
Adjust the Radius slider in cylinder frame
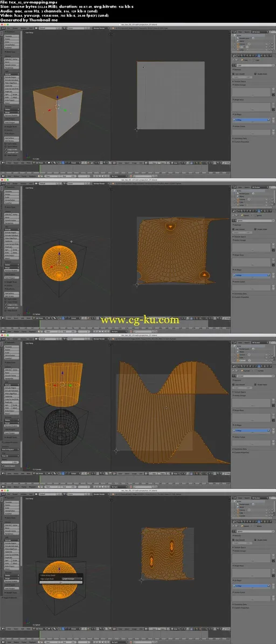(10, 462)
